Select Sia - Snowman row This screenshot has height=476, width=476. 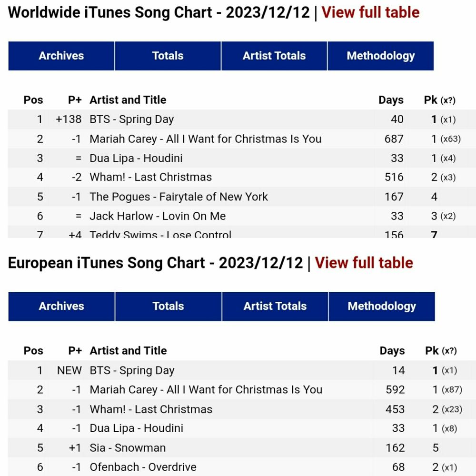[x=242, y=448]
